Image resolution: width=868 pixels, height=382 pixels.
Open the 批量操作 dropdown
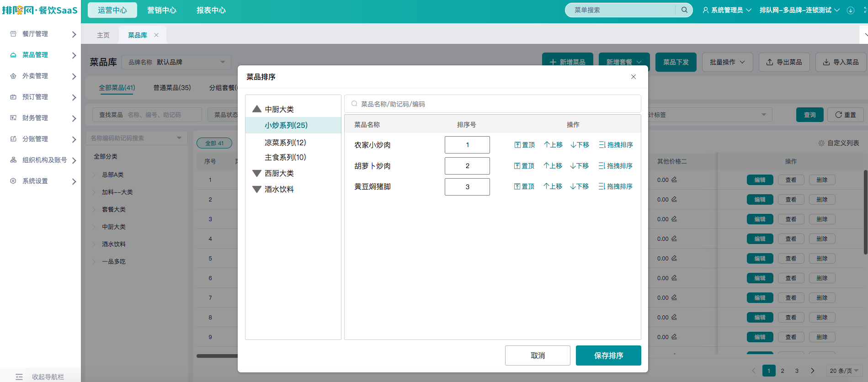coord(727,62)
